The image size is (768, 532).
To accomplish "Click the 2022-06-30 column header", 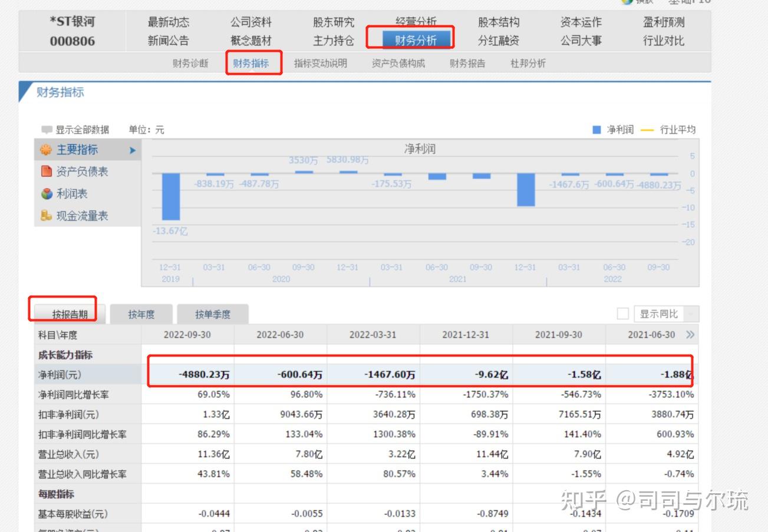I will coord(280,335).
